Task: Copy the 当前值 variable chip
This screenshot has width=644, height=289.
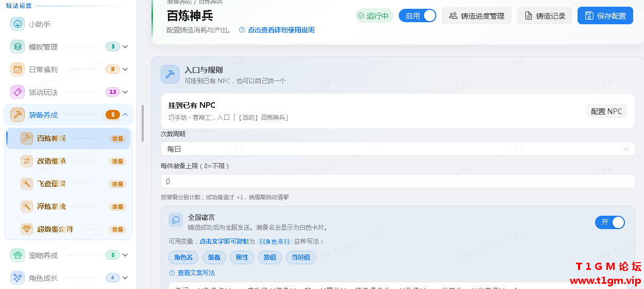Action: point(301,257)
